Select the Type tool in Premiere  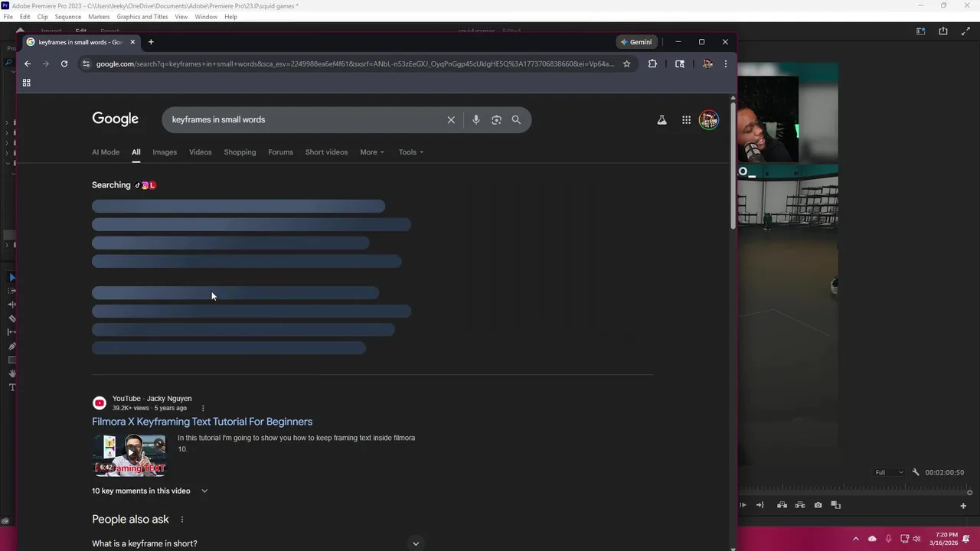[x=12, y=387]
